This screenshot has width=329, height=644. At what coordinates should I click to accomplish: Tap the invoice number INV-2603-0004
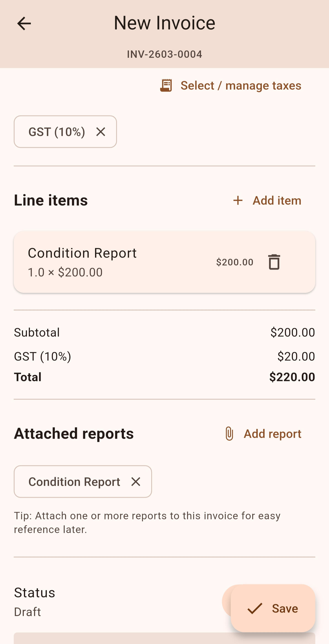(x=164, y=54)
